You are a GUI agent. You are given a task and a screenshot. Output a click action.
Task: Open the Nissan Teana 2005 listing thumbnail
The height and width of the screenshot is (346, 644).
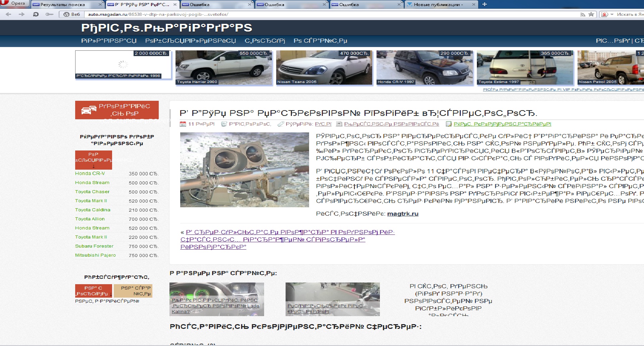pos(324,68)
